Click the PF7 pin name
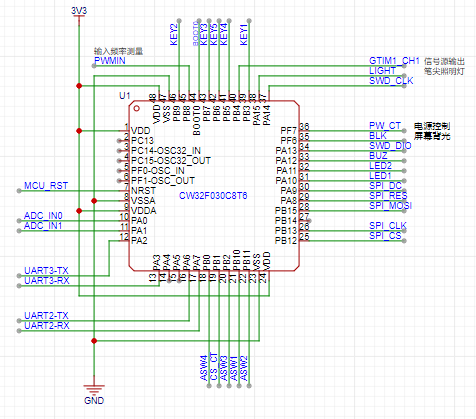Viewport: 476px width, 419px height. 289,131
